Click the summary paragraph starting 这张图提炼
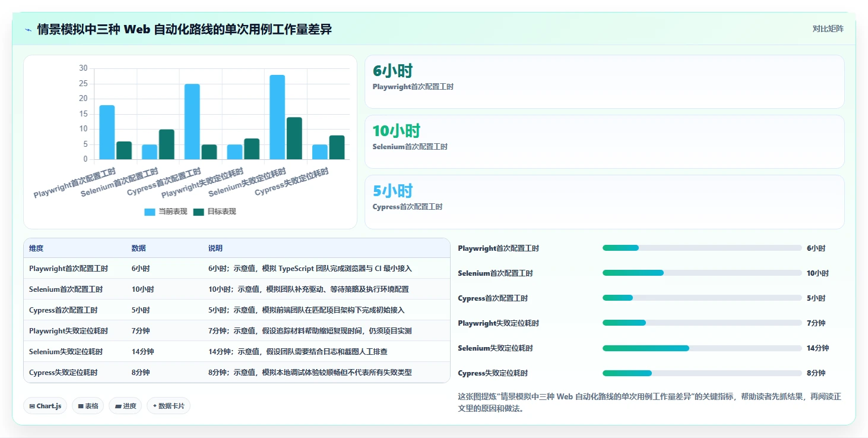Screen dimensions: 868x438 pyautogui.click(x=650, y=402)
